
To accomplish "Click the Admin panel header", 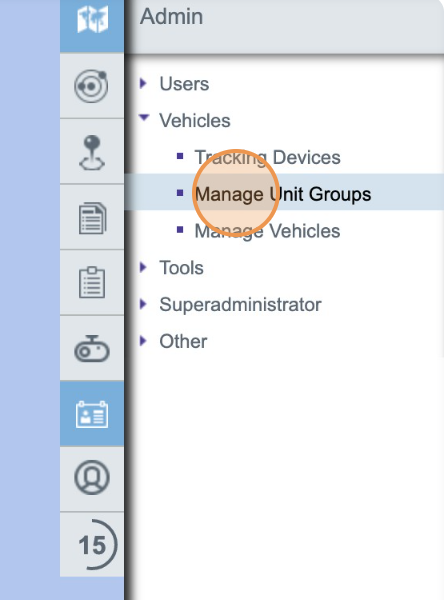I will 284,26.
